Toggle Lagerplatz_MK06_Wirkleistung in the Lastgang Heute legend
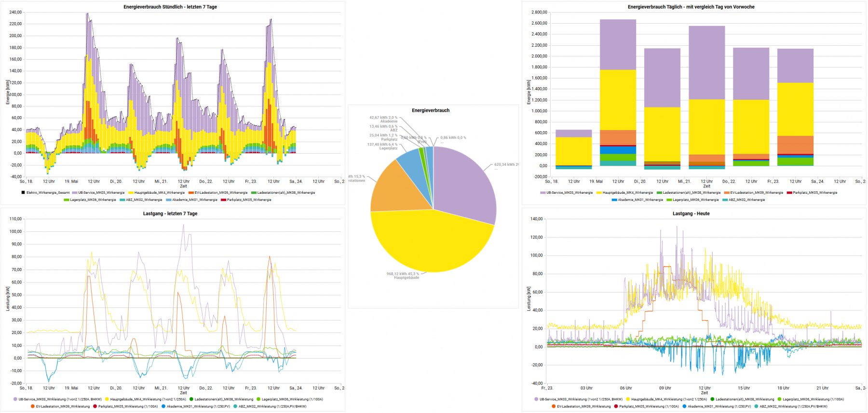The width and height of the screenshot is (868, 413). point(813,400)
